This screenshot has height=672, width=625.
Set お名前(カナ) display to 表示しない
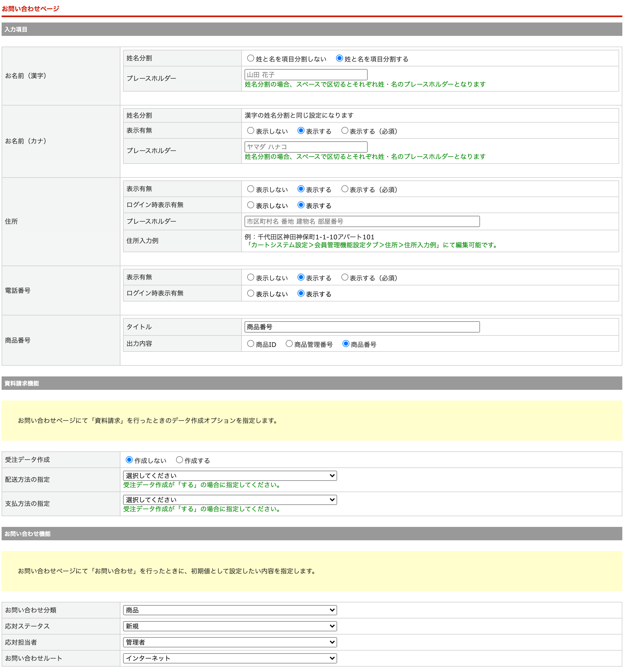(x=250, y=131)
